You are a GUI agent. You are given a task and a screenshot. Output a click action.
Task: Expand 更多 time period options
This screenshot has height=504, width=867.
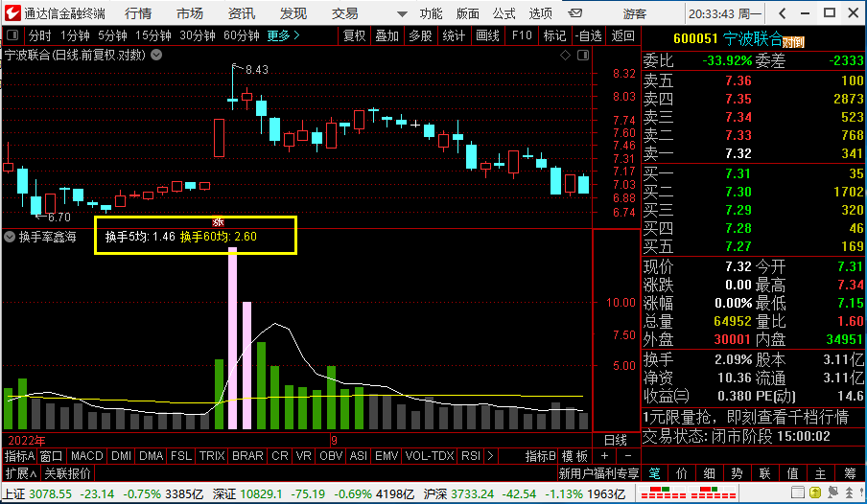point(283,35)
